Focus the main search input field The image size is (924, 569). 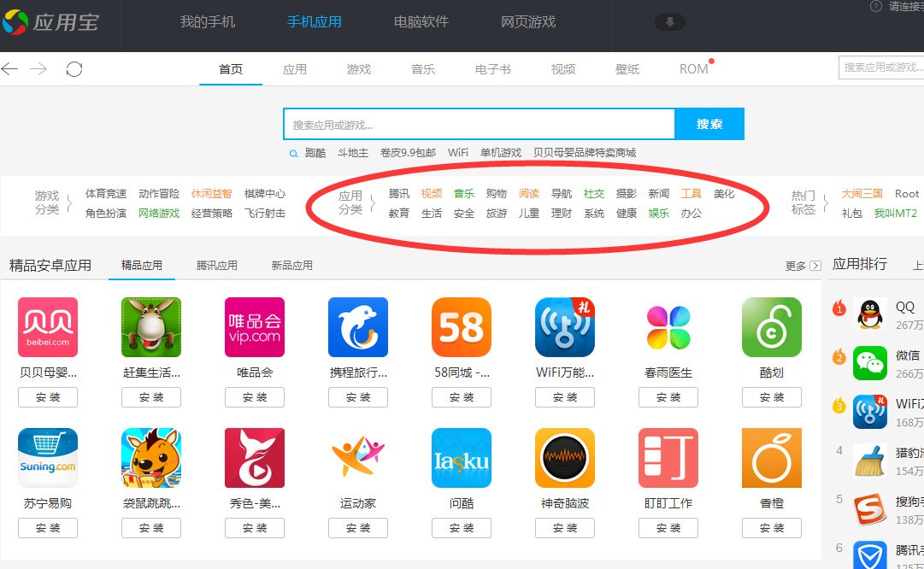(x=479, y=124)
